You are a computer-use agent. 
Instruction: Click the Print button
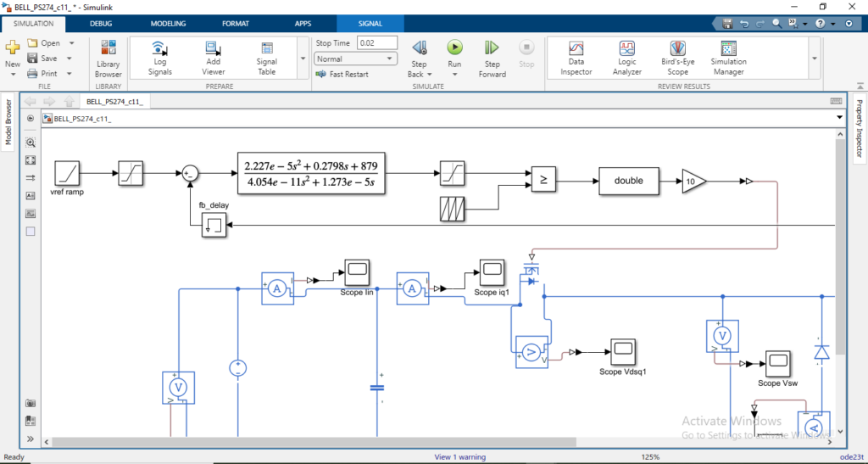click(43, 73)
